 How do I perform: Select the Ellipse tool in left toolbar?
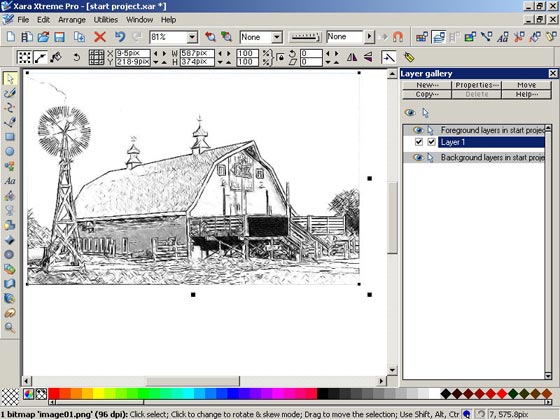pos(10,151)
